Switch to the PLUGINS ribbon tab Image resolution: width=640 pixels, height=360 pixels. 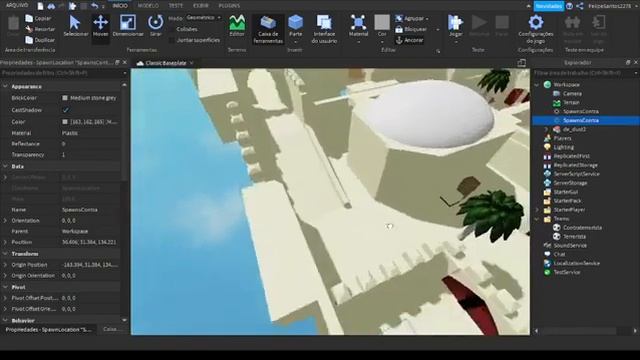[x=229, y=6]
